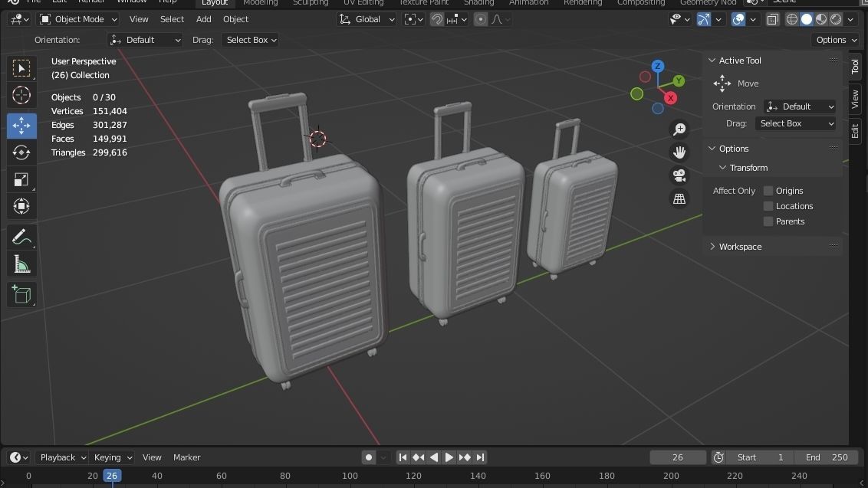Select the Select Box tool
The height and width of the screenshot is (488, 868).
pyautogui.click(x=21, y=69)
